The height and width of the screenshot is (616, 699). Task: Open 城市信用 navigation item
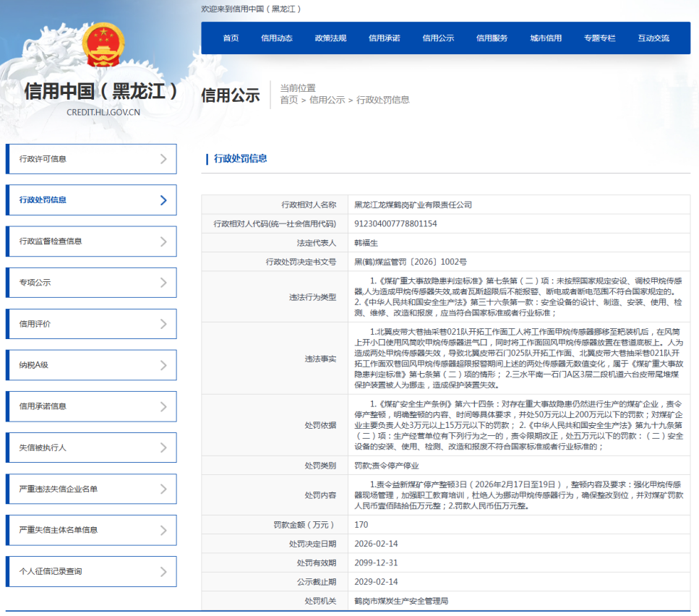click(x=545, y=38)
